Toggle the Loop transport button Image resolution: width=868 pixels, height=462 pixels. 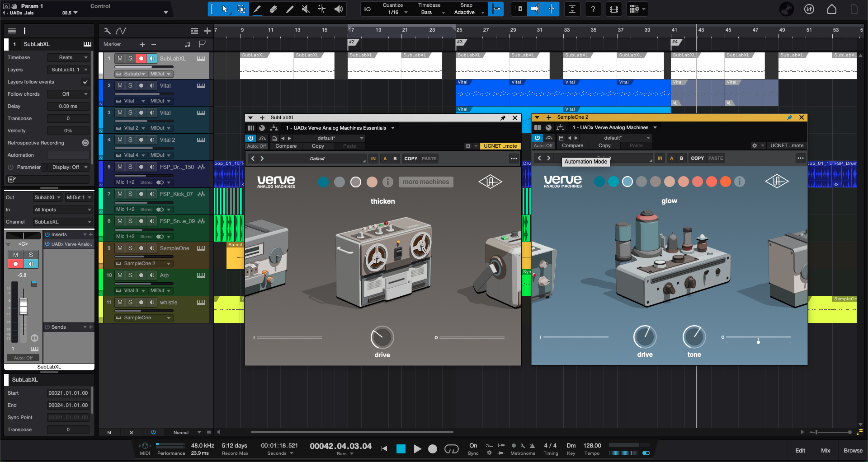click(x=451, y=448)
